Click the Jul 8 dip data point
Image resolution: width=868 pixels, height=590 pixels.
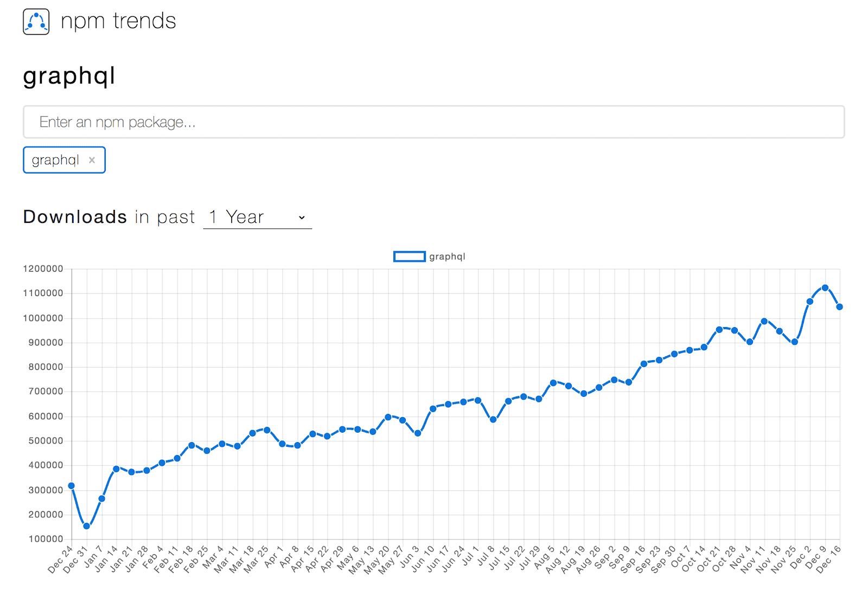pos(493,420)
